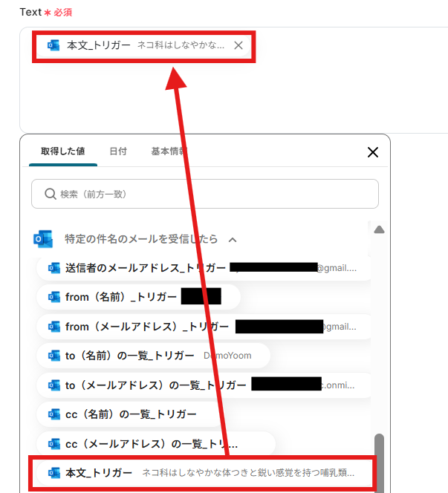
Task: Click the large Outlook icon beside section title
Action: click(x=43, y=239)
